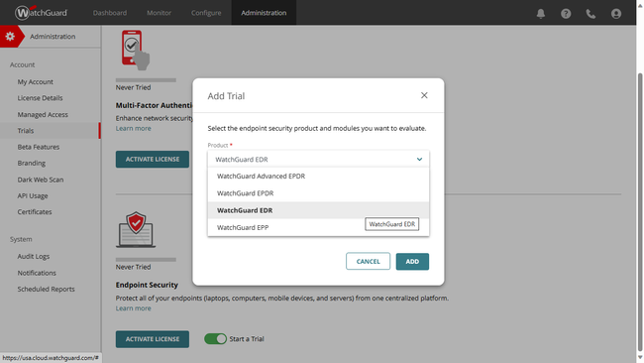Toggle the Start a Trial switch

click(x=215, y=339)
